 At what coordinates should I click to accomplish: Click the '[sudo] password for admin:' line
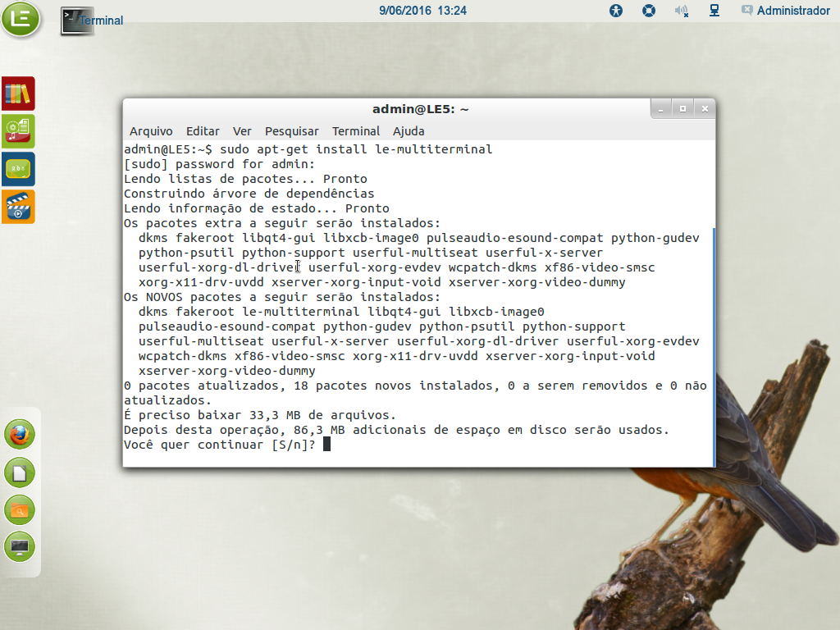pos(220,164)
